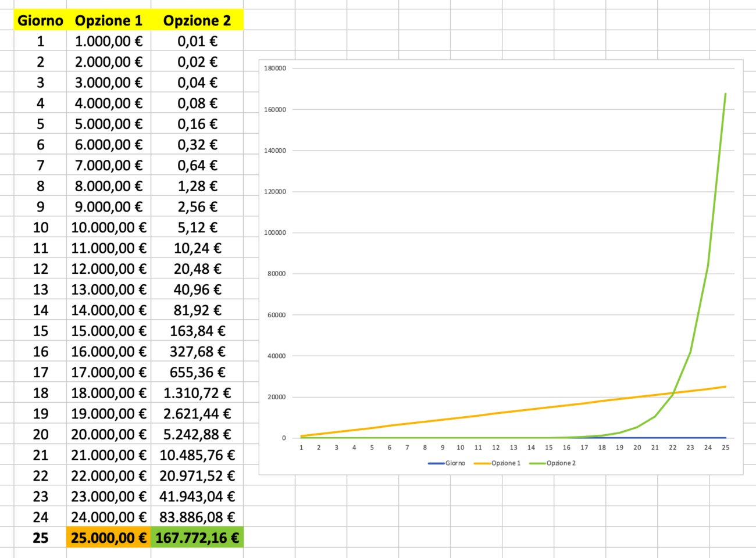756x558 pixels.
Task: Click x-axis label 12 on chart
Action: (x=495, y=448)
